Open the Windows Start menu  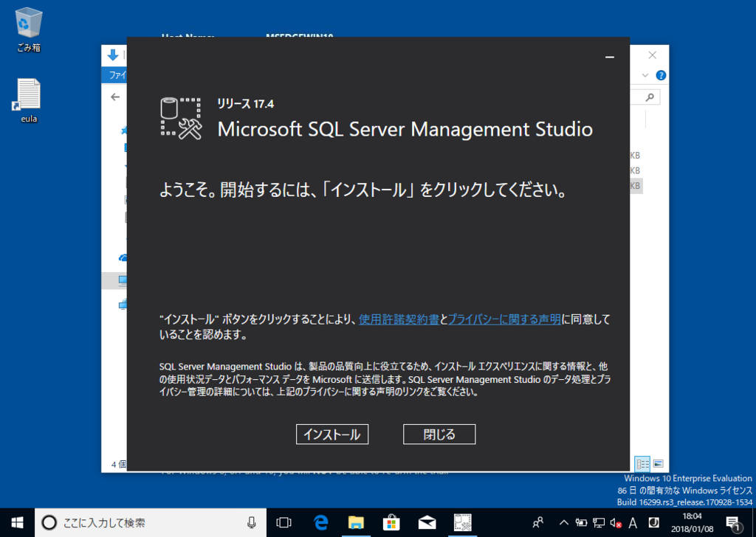point(18,522)
